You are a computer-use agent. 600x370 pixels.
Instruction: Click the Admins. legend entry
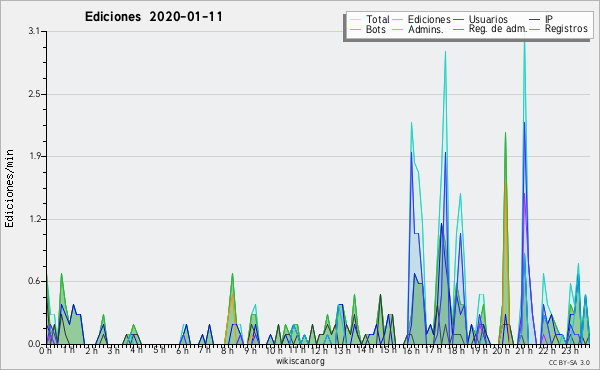click(418, 29)
